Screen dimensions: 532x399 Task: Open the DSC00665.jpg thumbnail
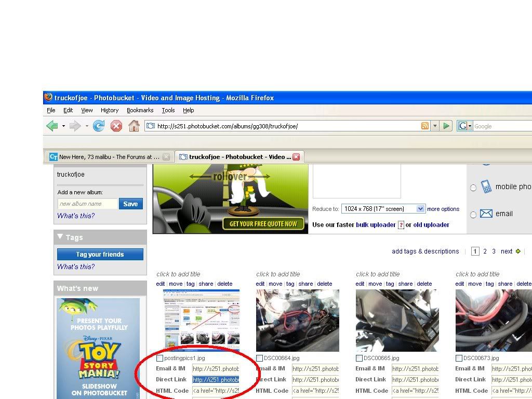397,320
